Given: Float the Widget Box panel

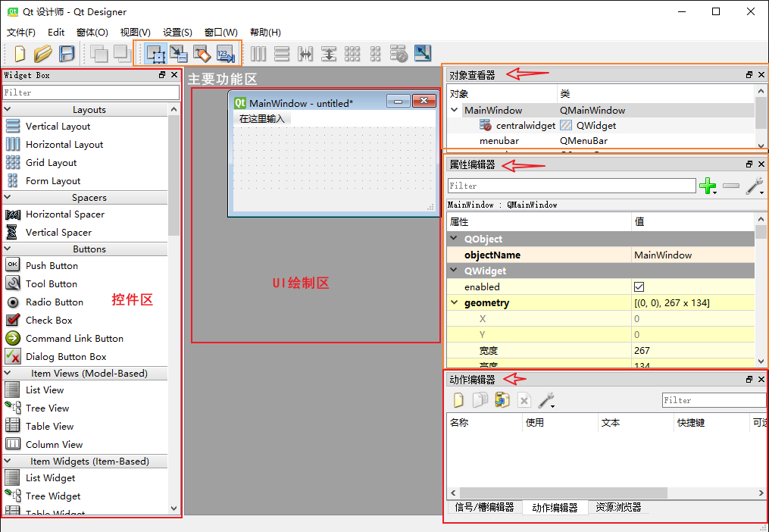Looking at the screenshot, I should pos(161,74).
